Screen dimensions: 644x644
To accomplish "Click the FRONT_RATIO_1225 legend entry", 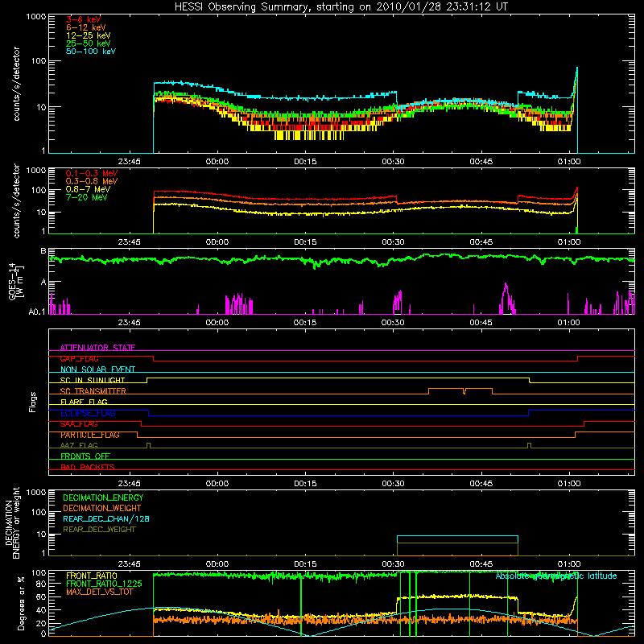I will (104, 584).
